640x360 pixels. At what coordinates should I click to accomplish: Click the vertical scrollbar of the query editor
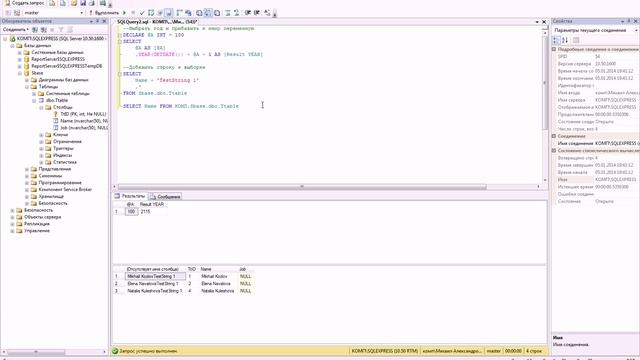(x=545, y=82)
